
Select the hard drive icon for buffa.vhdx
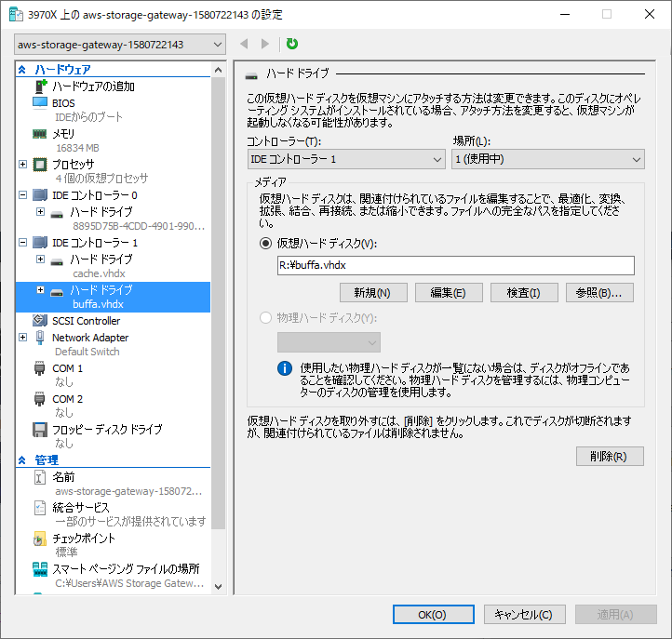point(57,292)
